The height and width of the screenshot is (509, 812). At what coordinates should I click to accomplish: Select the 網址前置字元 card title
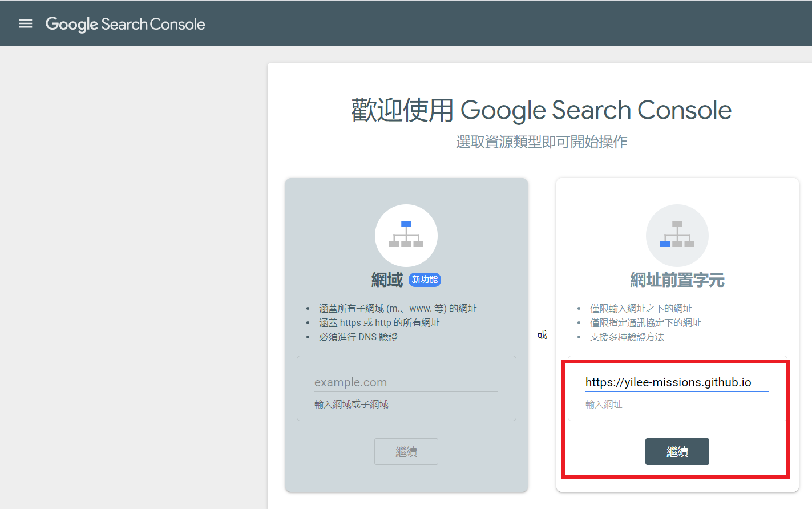677,280
